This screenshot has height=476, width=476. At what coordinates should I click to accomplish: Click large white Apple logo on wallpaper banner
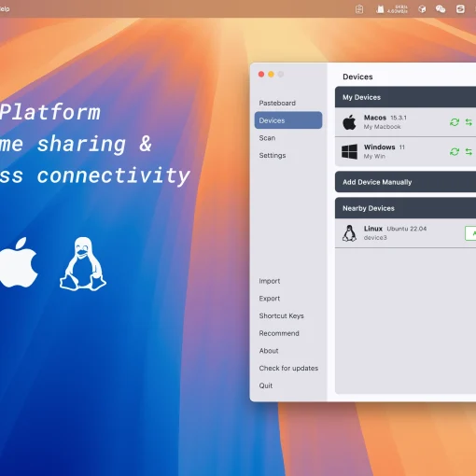click(x=19, y=262)
